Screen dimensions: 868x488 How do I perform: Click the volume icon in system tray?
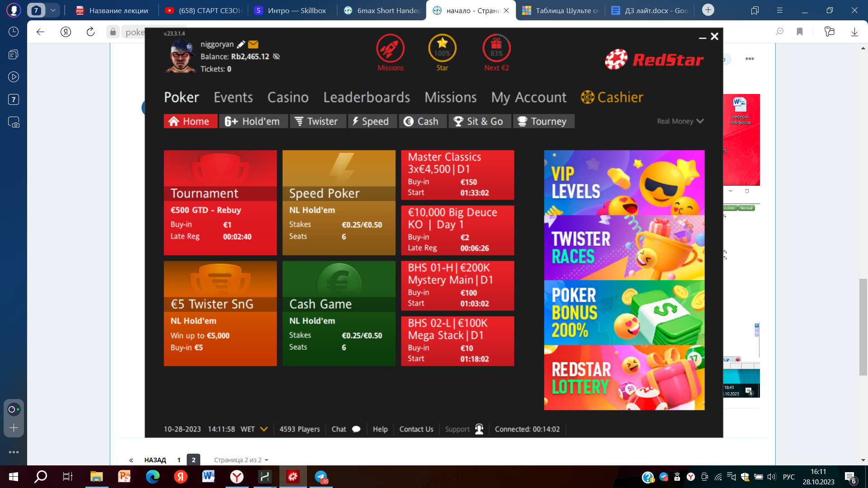[771, 477]
